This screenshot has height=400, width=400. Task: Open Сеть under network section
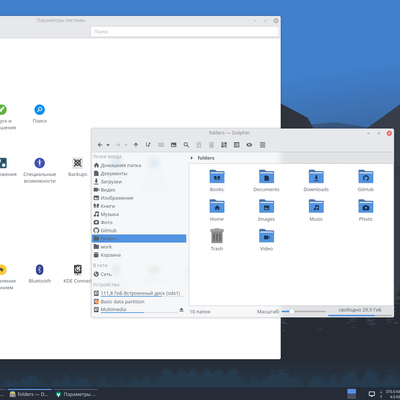pyautogui.click(x=139, y=274)
